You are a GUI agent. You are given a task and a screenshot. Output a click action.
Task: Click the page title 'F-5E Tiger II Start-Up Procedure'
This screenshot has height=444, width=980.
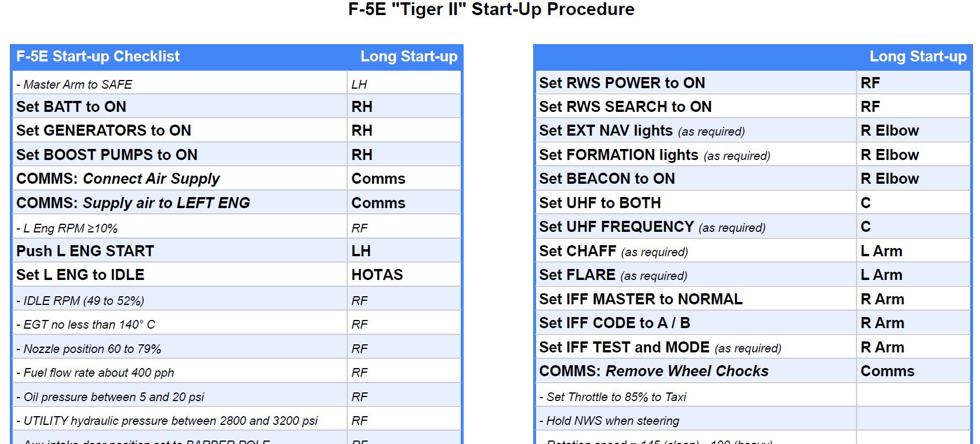click(491, 9)
